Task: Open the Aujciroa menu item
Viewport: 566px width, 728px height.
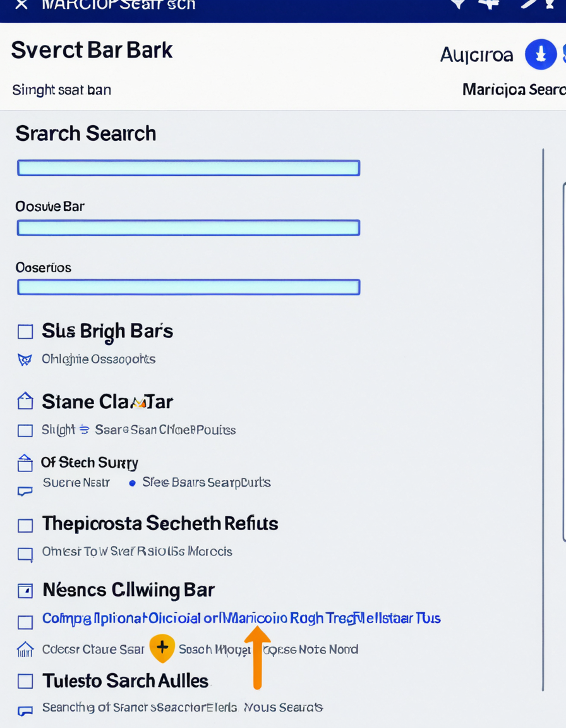Action: point(476,55)
